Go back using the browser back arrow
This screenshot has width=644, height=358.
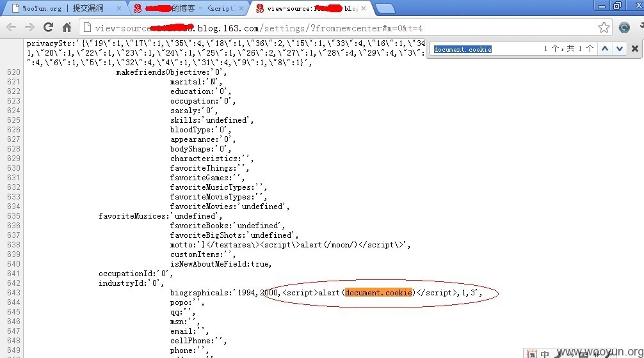12,27
